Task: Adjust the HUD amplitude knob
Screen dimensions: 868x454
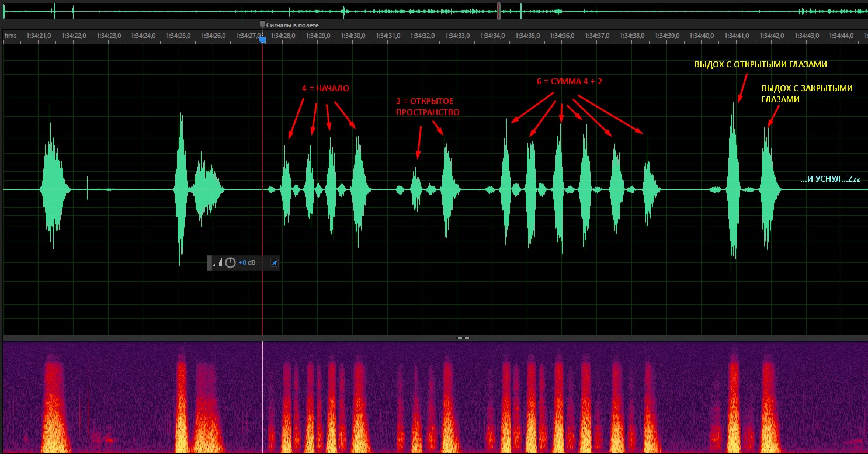Action: (230, 263)
